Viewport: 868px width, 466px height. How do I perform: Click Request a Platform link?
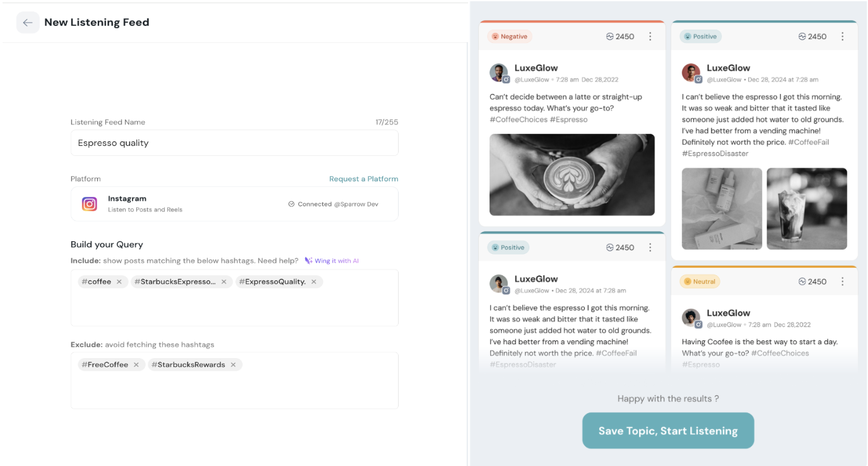click(363, 179)
